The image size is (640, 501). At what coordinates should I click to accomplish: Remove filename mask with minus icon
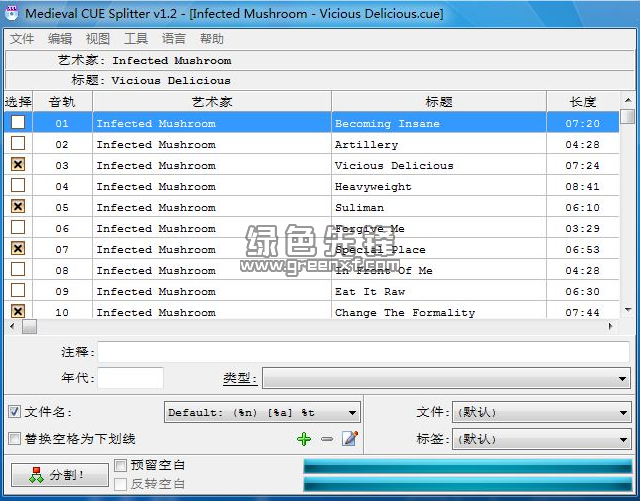(x=327, y=439)
